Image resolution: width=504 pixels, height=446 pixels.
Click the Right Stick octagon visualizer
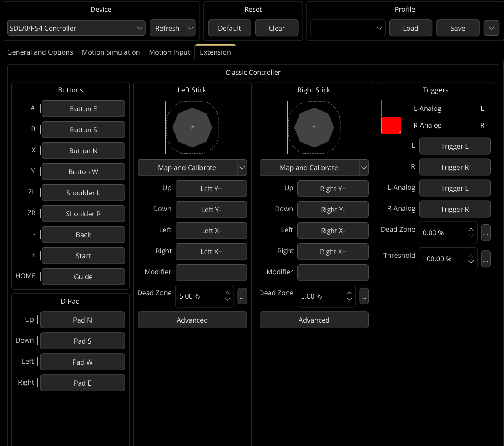click(x=314, y=127)
